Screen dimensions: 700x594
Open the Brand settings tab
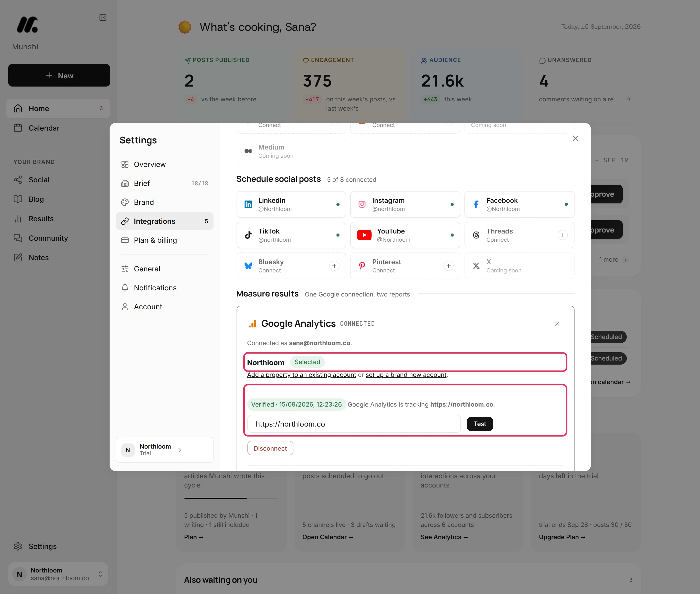(x=164, y=202)
